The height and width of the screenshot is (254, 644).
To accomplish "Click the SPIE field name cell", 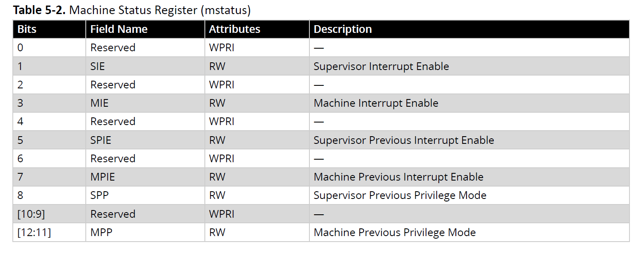I will [101, 140].
